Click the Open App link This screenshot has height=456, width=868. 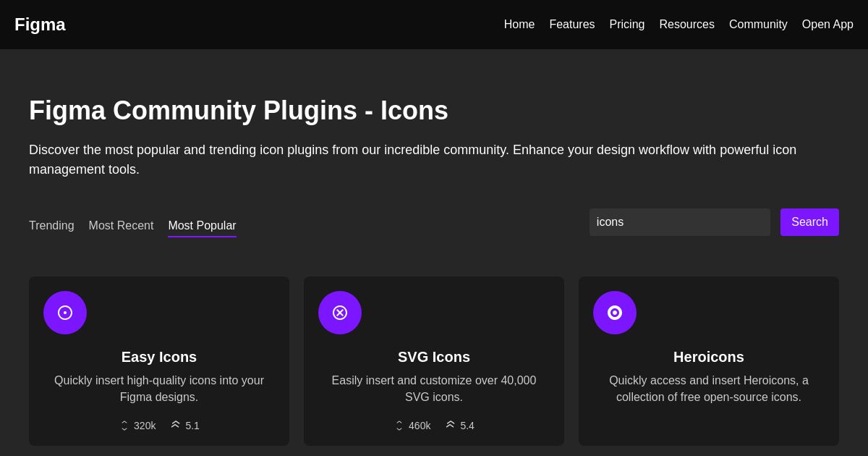tap(827, 24)
